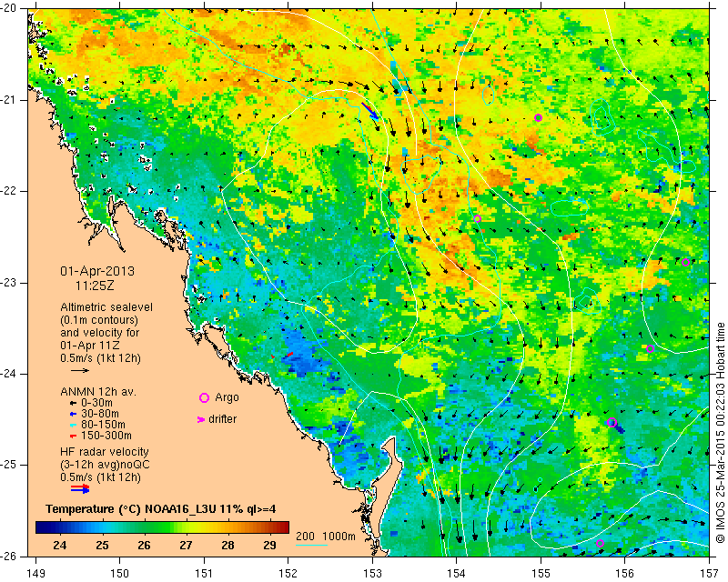Click the 'HF radar velocity' text
This screenshot has width=728, height=582.
point(105,452)
